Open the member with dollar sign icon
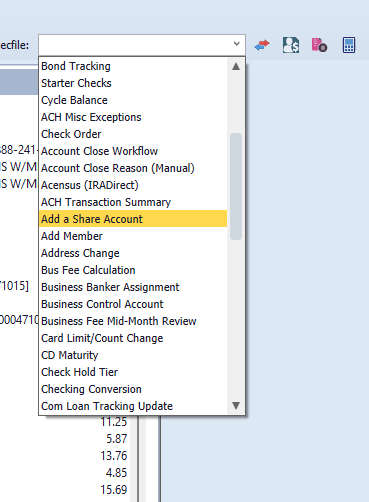369x502 pixels. (x=291, y=45)
